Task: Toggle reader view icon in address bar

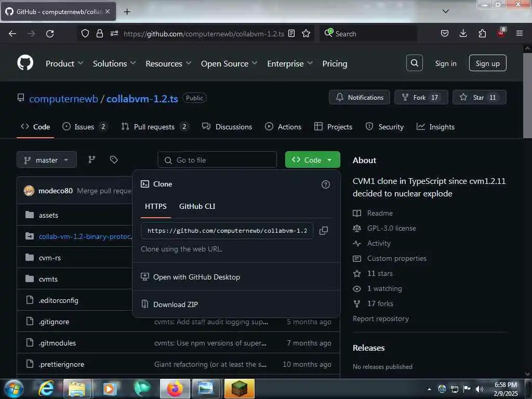Action: [x=291, y=34]
